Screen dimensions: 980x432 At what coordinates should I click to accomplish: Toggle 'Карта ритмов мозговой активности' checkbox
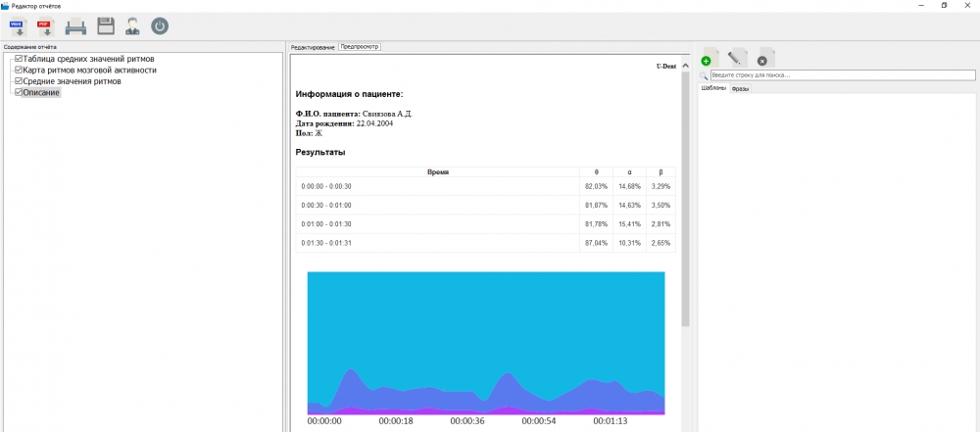click(x=19, y=71)
